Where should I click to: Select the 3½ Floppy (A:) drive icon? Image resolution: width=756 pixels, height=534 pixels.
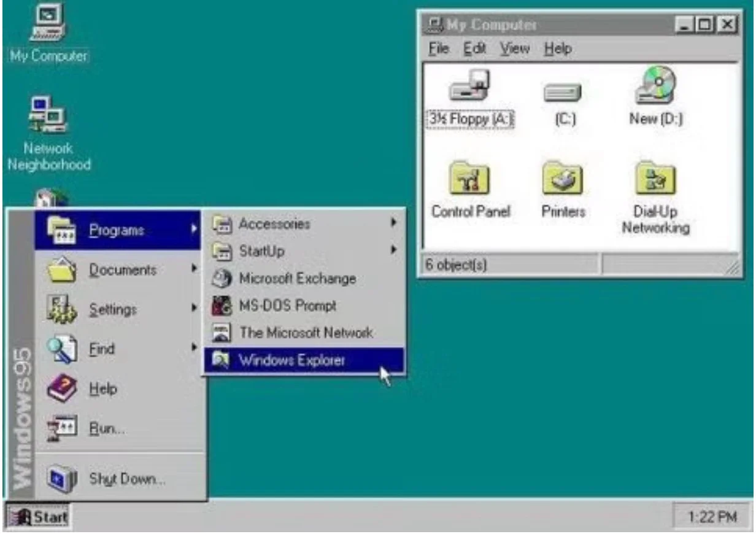click(x=470, y=85)
